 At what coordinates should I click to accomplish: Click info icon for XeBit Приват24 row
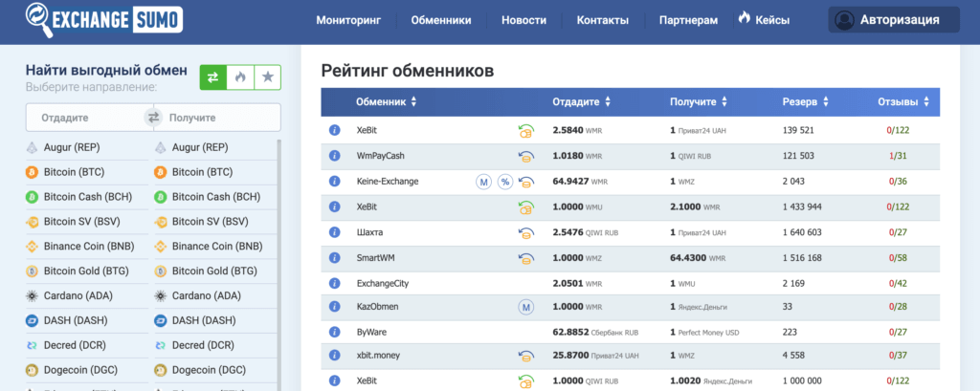[x=334, y=130]
